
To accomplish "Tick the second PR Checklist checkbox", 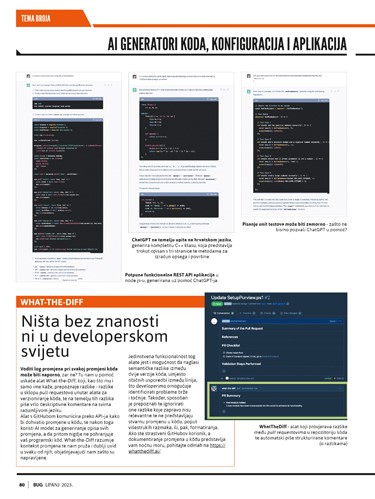I will click(x=224, y=356).
